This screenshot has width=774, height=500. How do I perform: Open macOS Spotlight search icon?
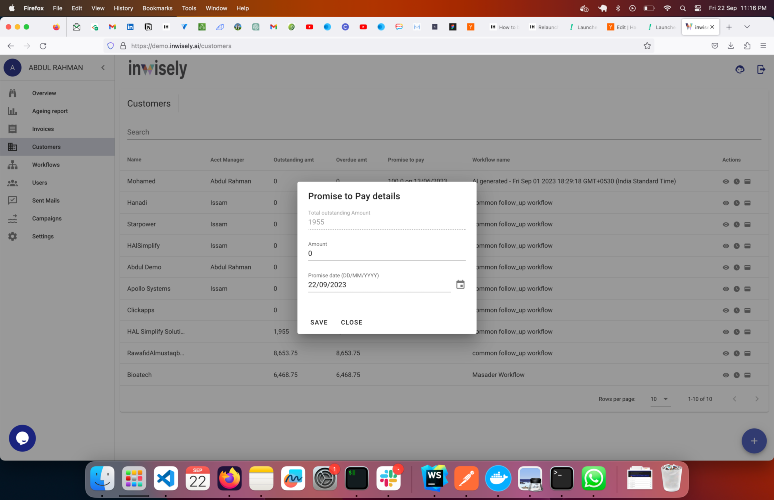pos(682,8)
